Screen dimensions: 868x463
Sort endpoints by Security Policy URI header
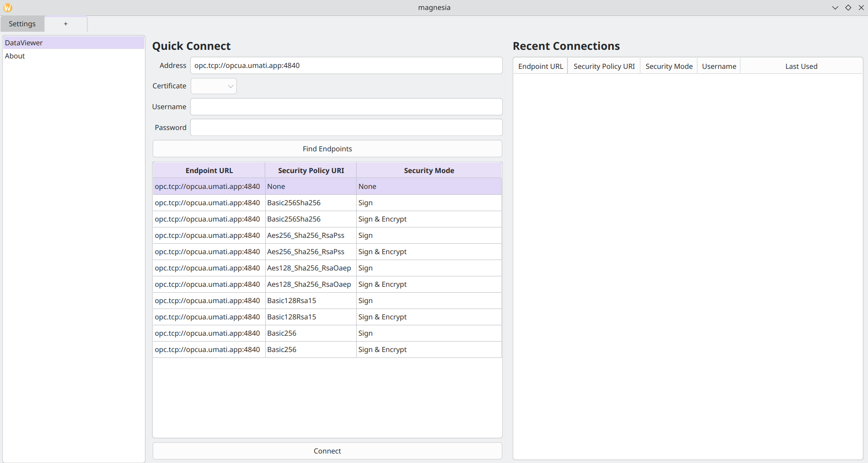pos(310,170)
